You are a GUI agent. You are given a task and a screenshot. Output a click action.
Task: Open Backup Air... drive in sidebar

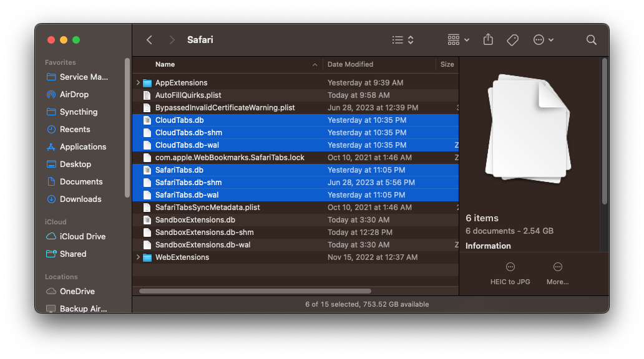click(84, 309)
